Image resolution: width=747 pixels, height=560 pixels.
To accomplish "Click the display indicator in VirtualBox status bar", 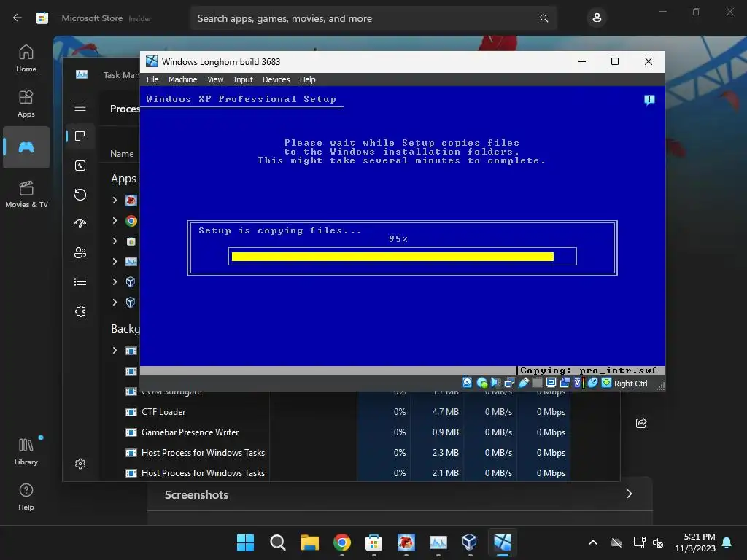I will click(x=551, y=383).
